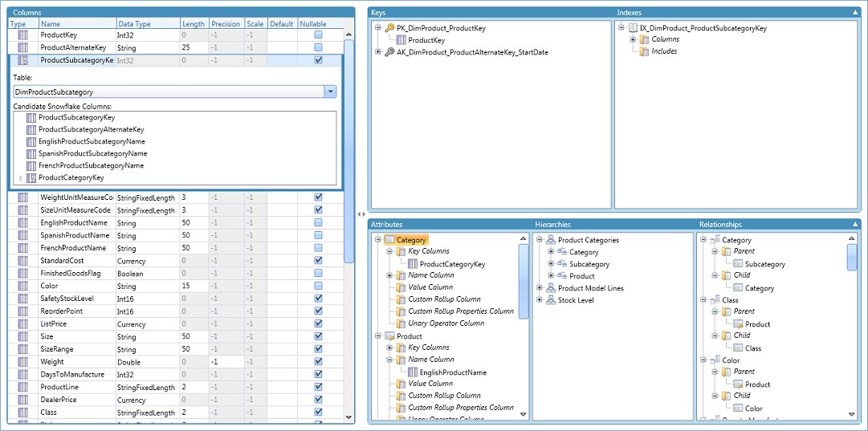Viewport: 868px width, 431px height.
Task: Click the Precision column header
Action: 226,24
